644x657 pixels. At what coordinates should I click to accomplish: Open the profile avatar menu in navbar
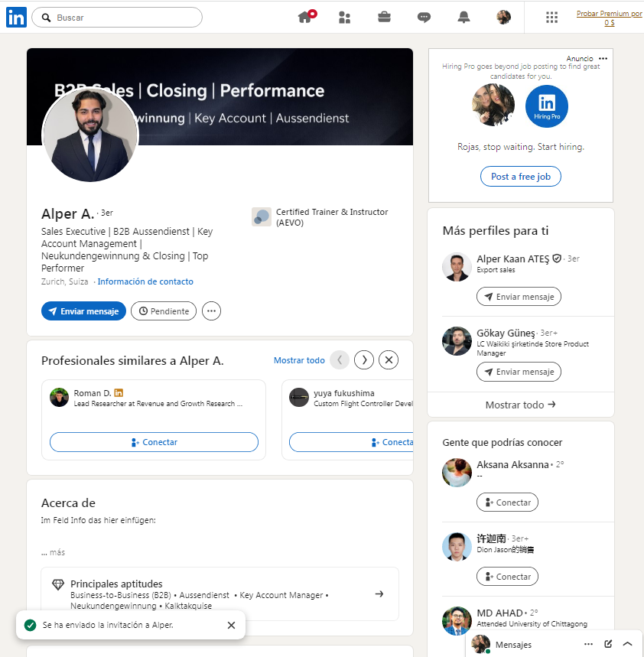(x=503, y=17)
